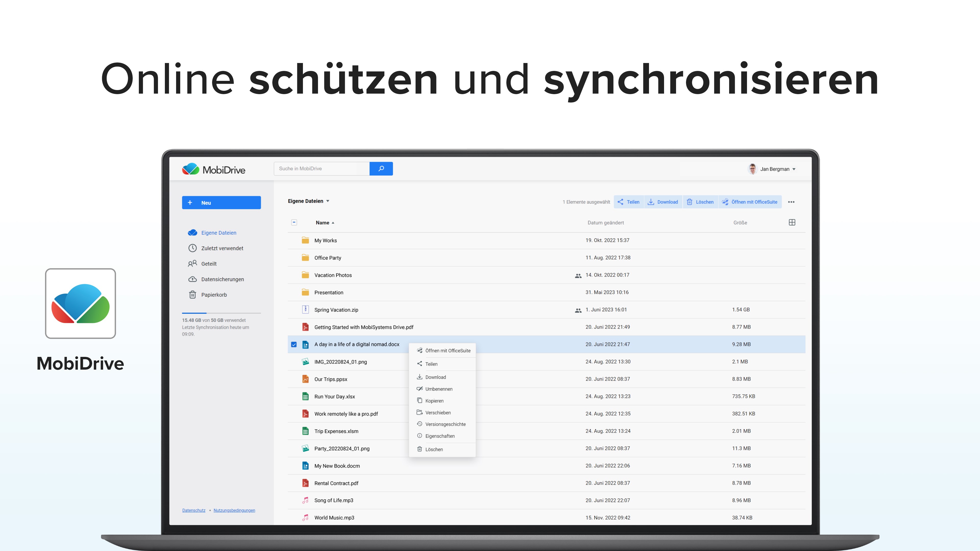Click Löschen in the top toolbar
Screen dimensions: 980x551
click(700, 202)
